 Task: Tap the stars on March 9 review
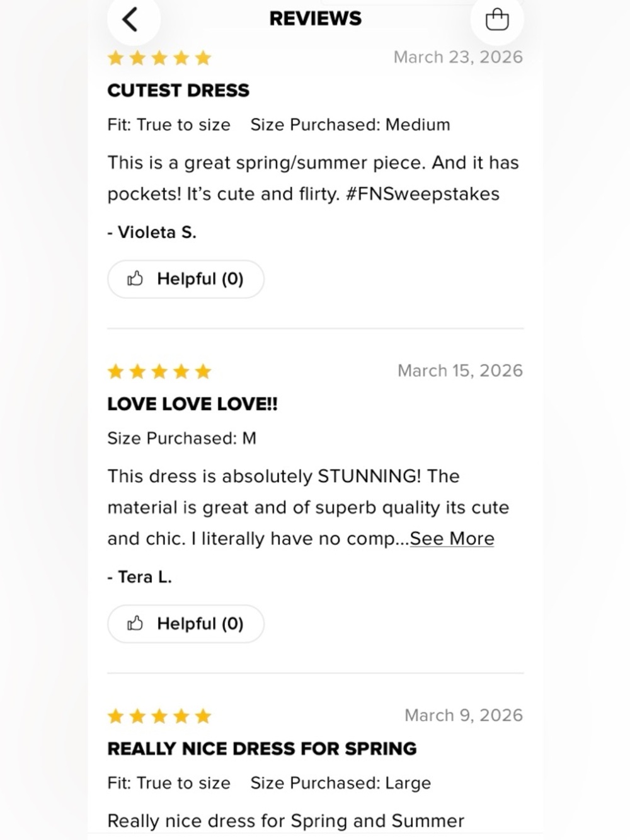click(x=159, y=716)
